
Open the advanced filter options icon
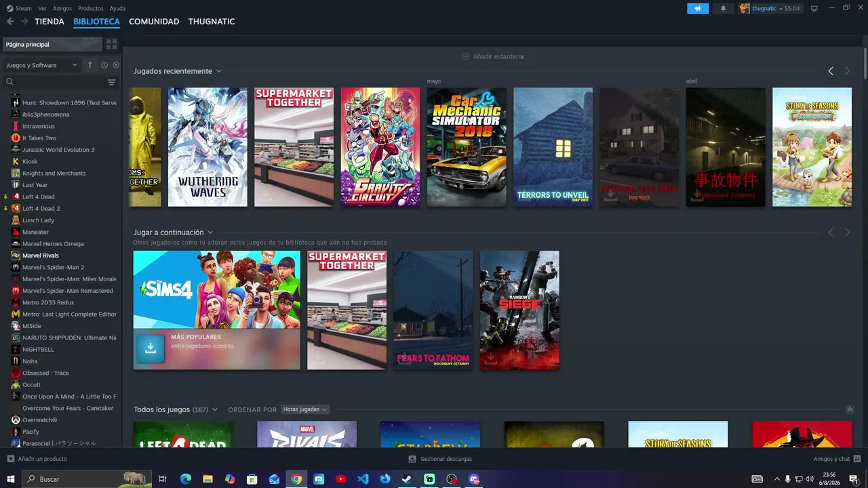[x=112, y=82]
